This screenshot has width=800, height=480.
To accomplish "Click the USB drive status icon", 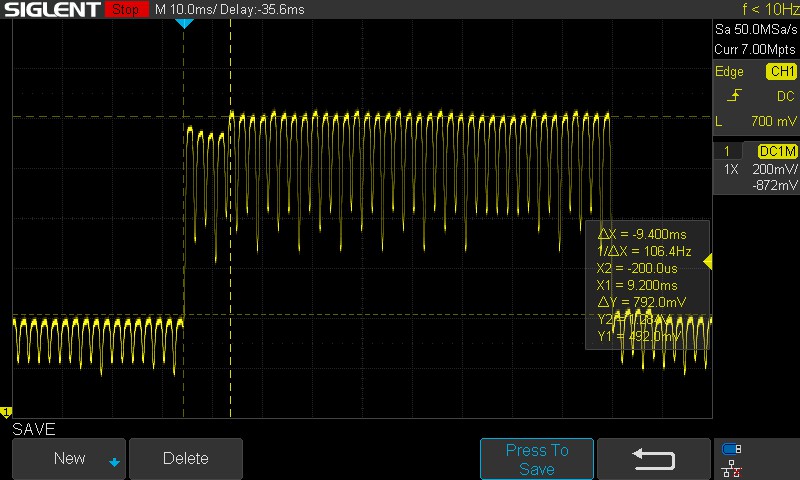I will [x=731, y=449].
